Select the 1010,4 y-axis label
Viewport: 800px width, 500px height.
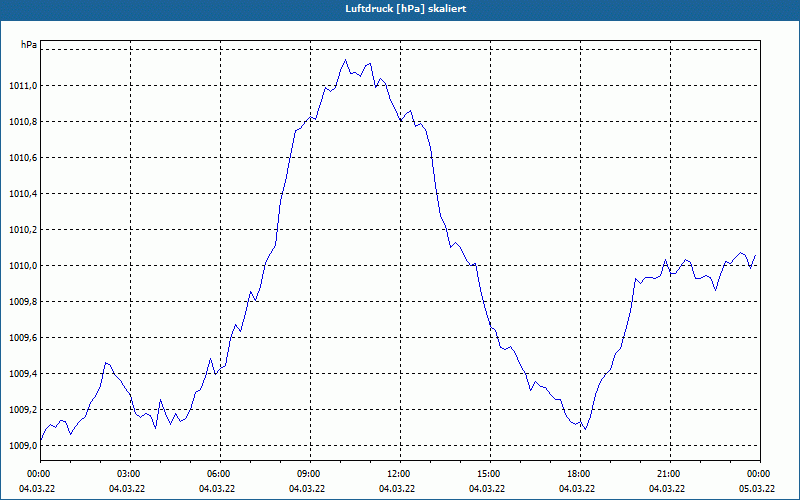click(23, 194)
